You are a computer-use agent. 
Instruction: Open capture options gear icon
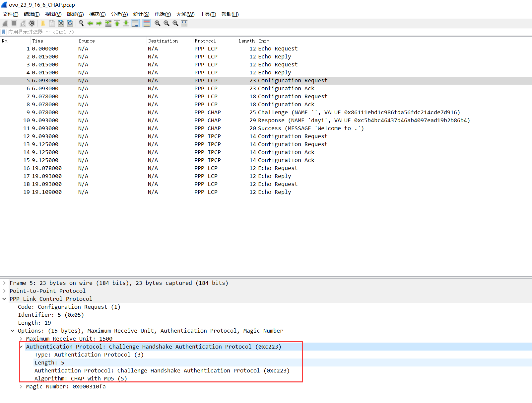click(x=32, y=23)
